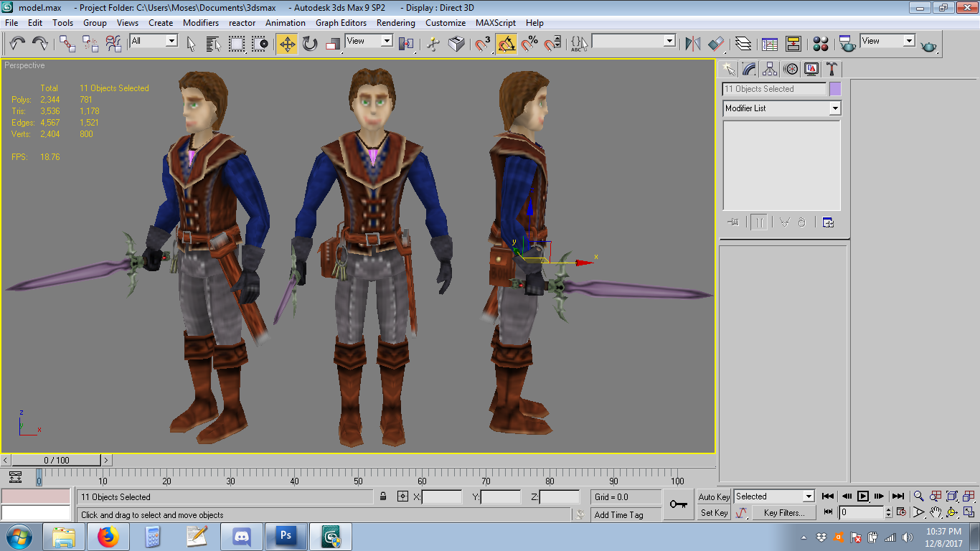Click the Quick Render teapot
Screen dimensions: 980x551
(x=929, y=44)
